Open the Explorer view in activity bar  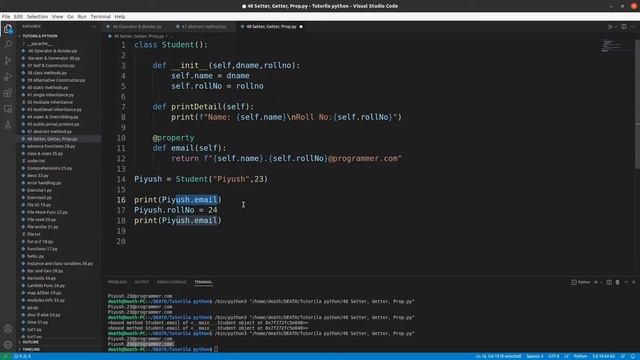[x=8, y=29]
